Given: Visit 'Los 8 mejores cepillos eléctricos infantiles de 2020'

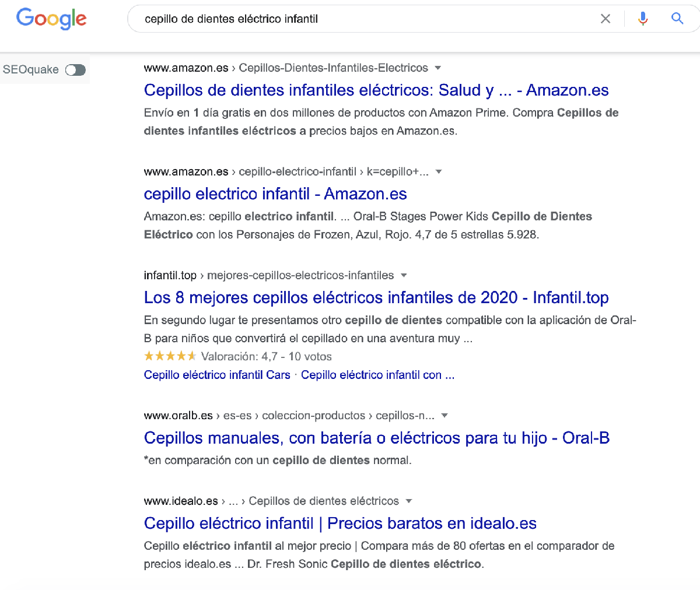Looking at the screenshot, I should pos(376,297).
